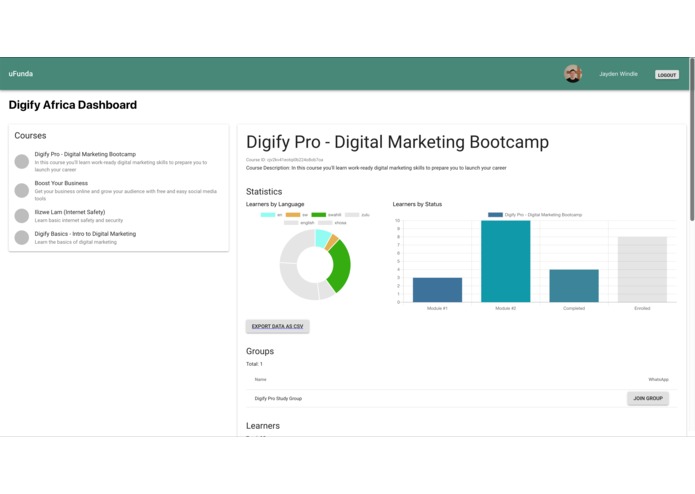The width and height of the screenshot is (695, 494).
Task: Select the Digify Pro course circle icon
Action: (22, 162)
